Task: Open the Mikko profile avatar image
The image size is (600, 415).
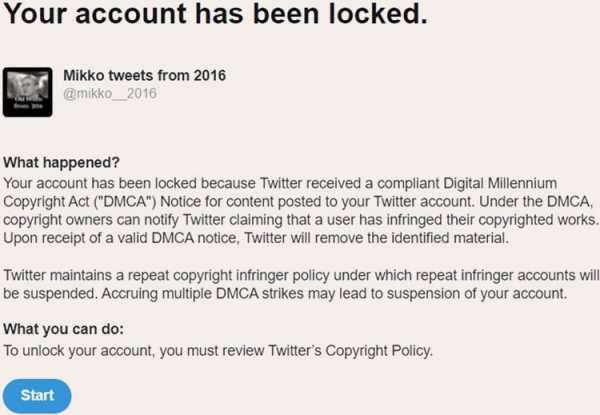Action: coord(28,92)
